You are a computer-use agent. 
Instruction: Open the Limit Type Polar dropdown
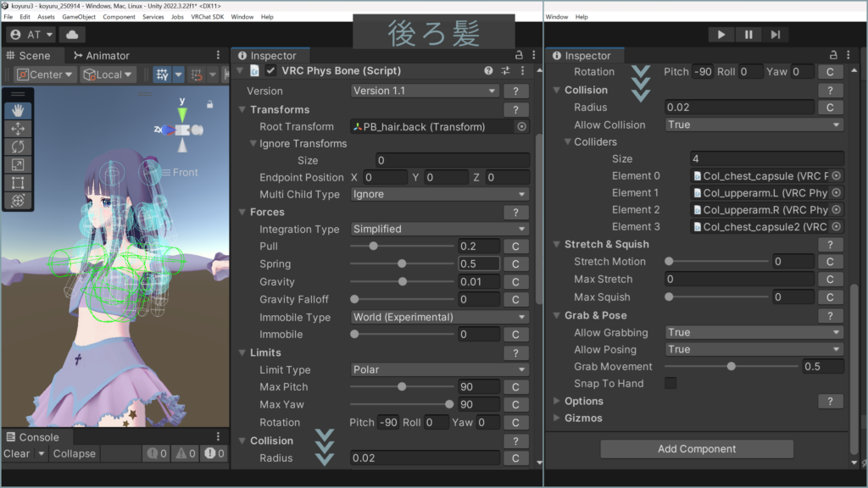439,370
